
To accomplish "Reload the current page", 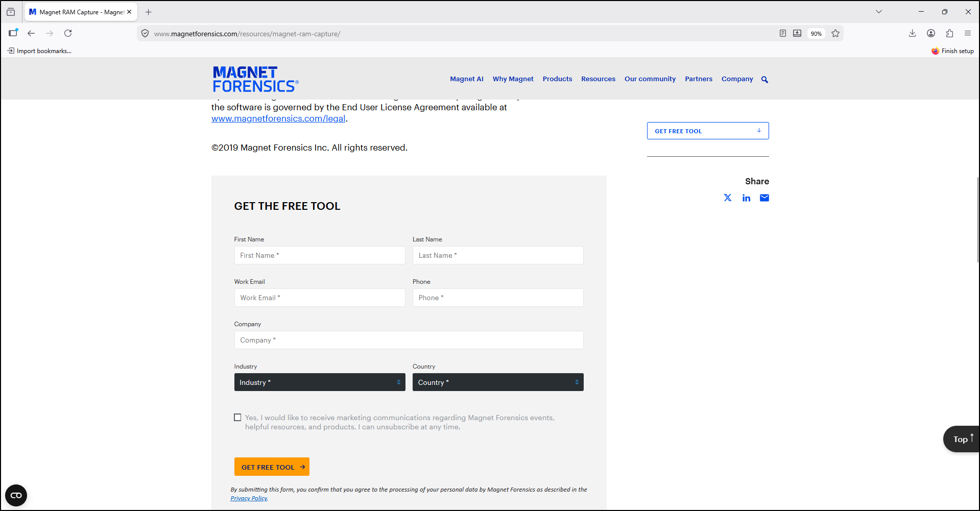I will tap(68, 33).
